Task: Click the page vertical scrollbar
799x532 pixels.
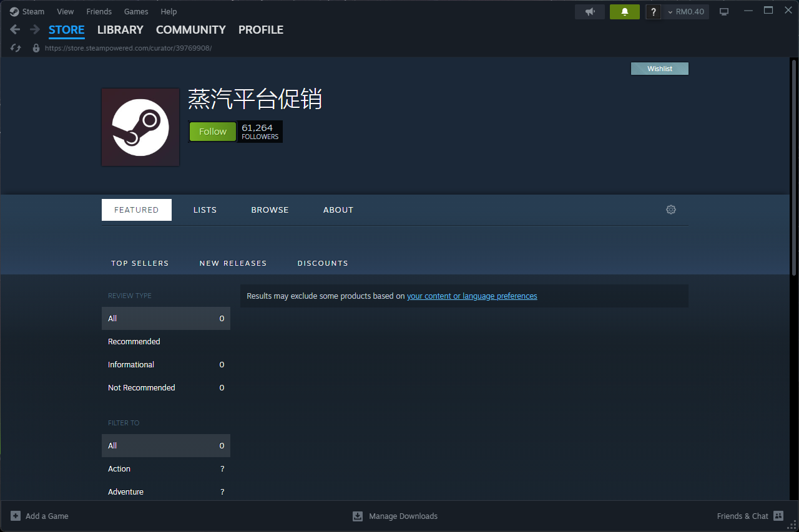Action: click(794, 168)
